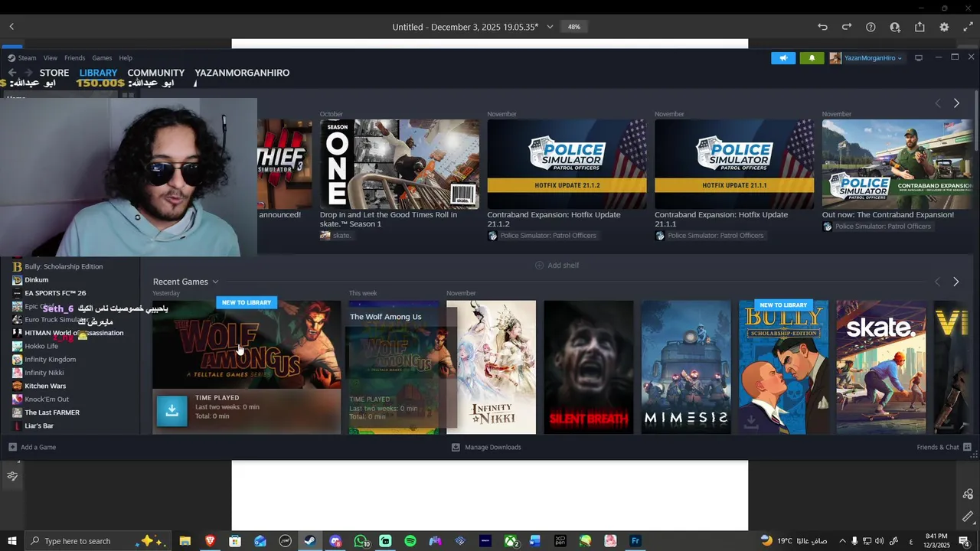Click Add a Game
The width and height of the screenshot is (980, 551).
[32, 447]
